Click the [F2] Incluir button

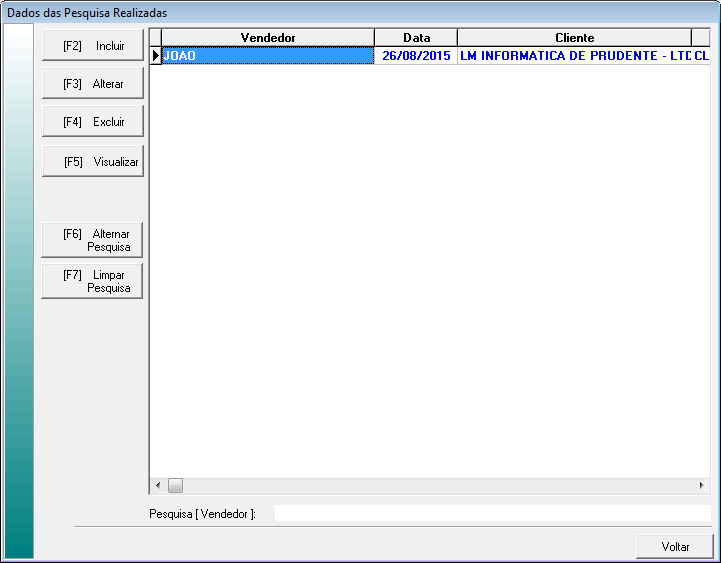point(93,46)
